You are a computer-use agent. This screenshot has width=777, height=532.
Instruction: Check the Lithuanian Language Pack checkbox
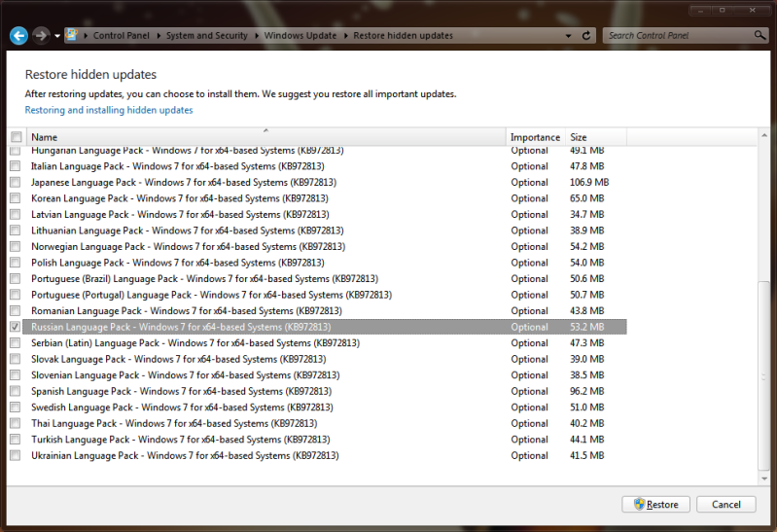pos(16,231)
